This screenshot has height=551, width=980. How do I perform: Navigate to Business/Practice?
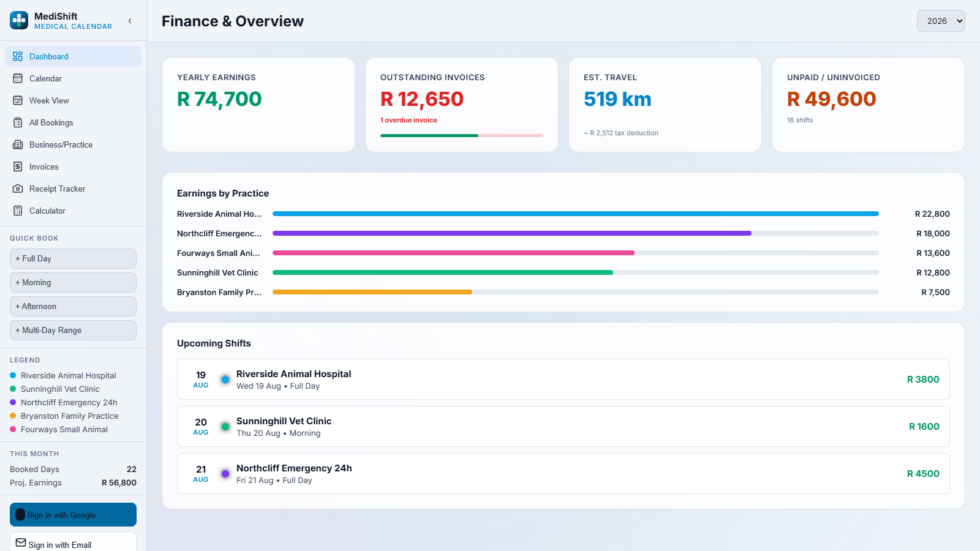coord(73,144)
